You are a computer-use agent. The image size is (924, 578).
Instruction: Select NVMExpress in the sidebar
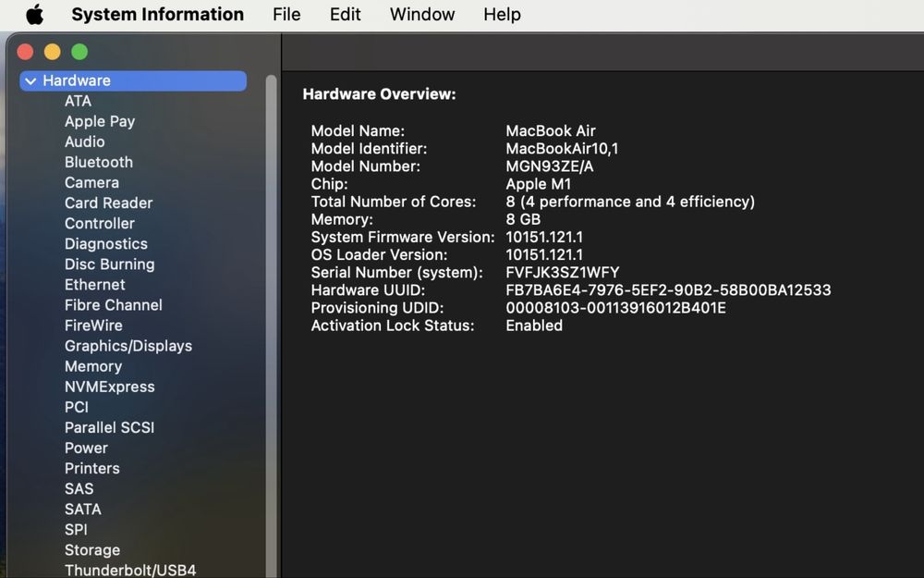[110, 387]
